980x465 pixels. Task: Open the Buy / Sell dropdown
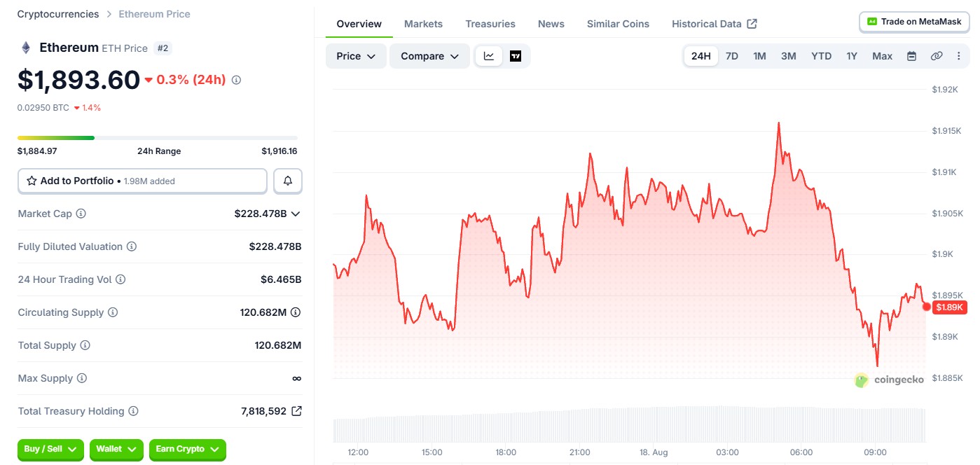pos(50,449)
